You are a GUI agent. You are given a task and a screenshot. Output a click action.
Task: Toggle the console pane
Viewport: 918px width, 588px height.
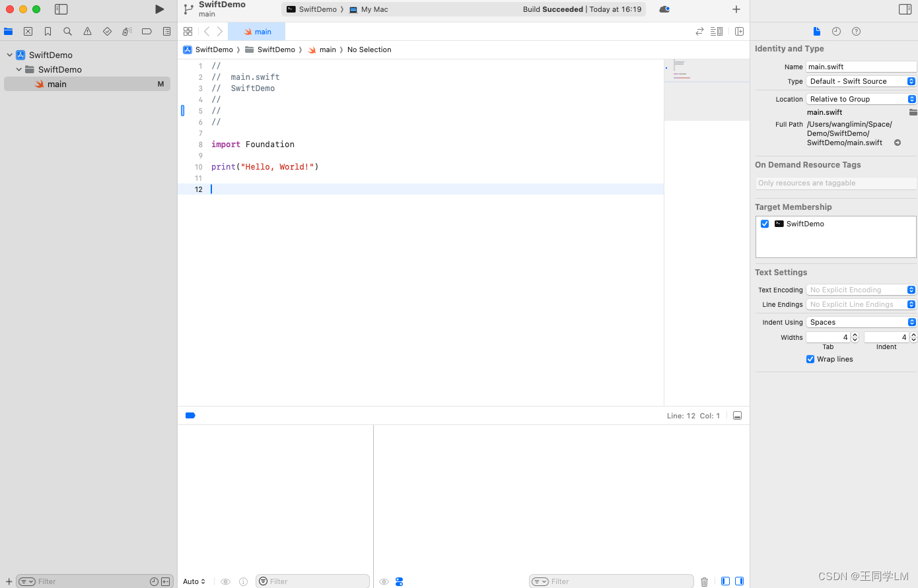tap(739, 581)
